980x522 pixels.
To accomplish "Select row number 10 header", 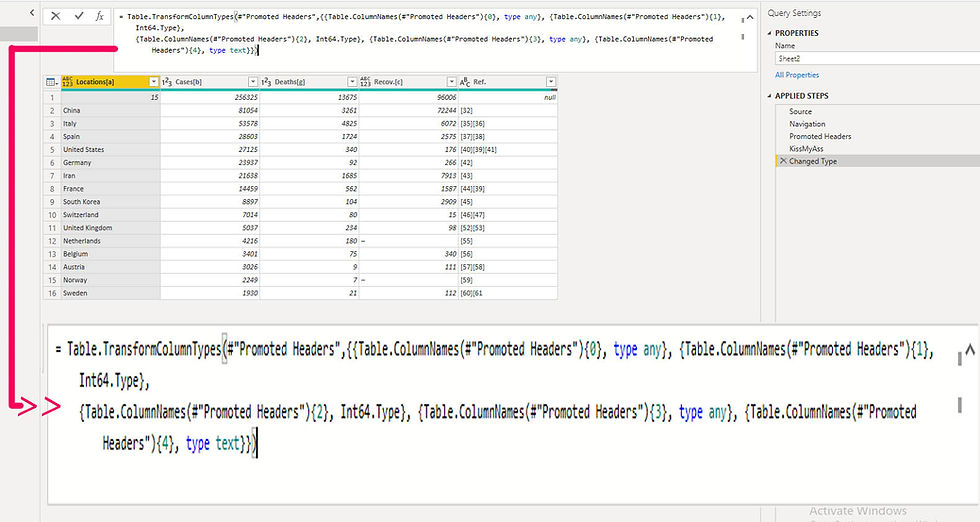I will (x=52, y=215).
